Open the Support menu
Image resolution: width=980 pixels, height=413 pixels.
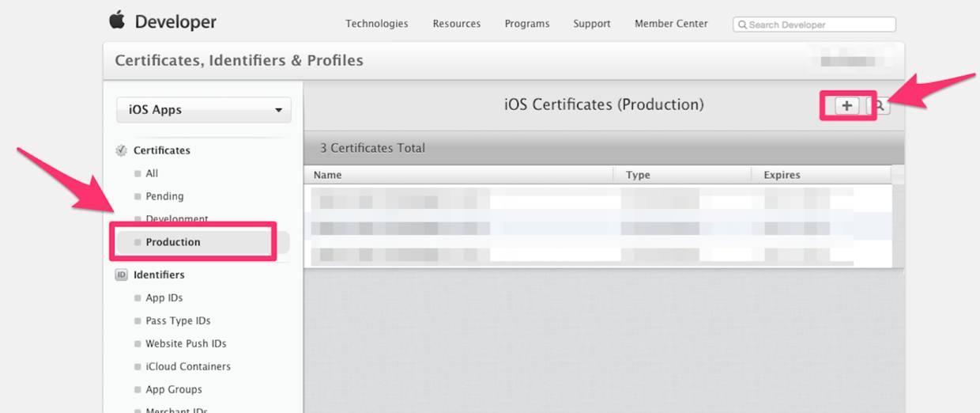click(592, 24)
